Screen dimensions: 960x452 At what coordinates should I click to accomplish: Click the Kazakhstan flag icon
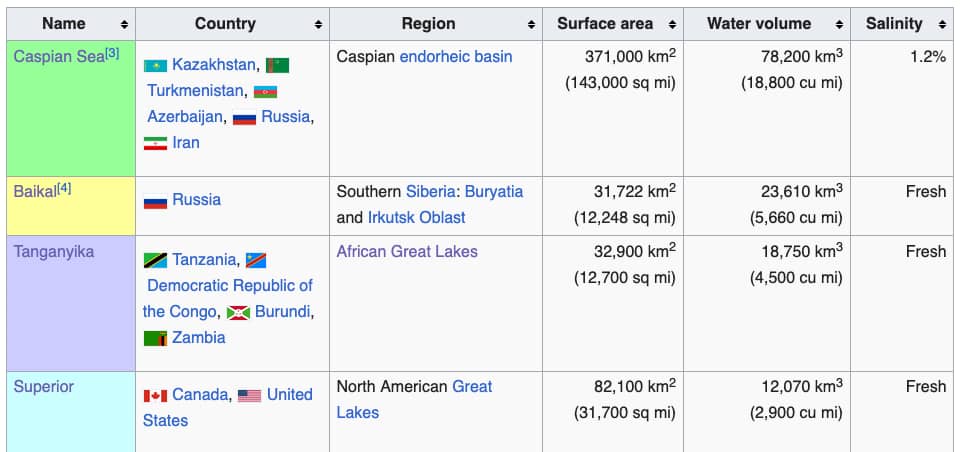click(155, 66)
